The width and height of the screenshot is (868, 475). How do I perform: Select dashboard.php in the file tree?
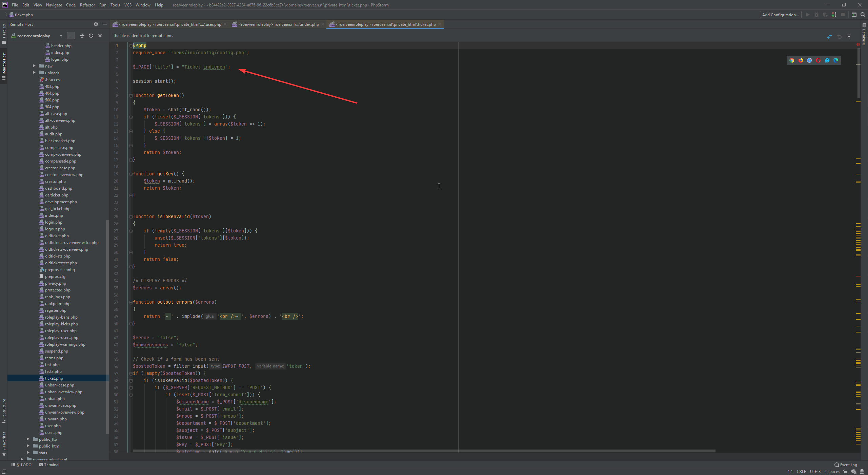coord(58,188)
